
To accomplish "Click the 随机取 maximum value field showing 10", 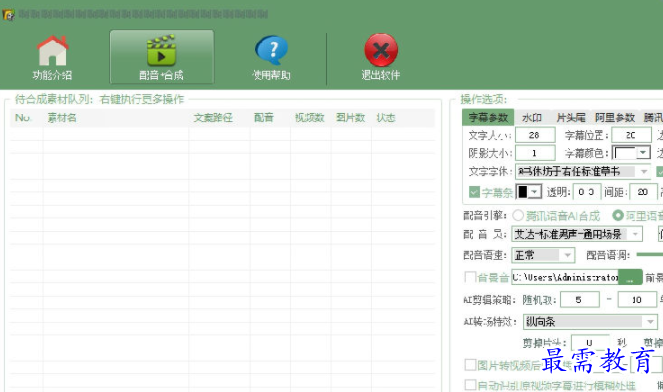I will [637, 300].
